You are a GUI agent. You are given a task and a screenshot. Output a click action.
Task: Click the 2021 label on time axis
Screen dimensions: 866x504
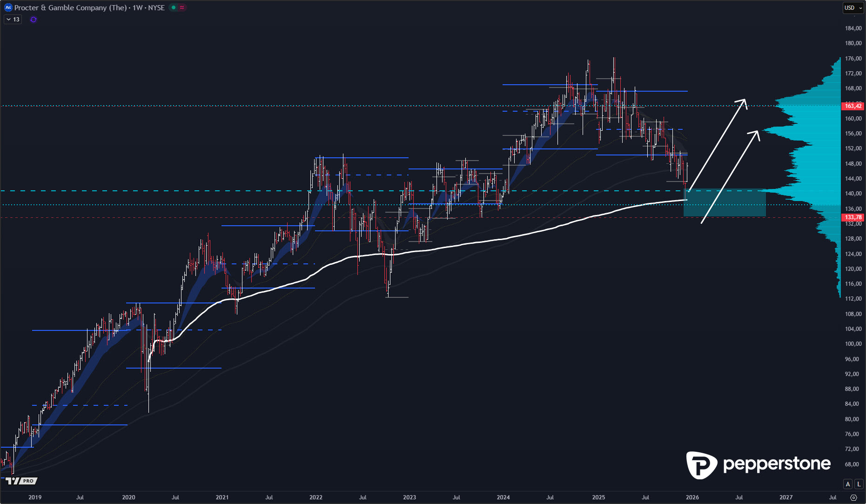coord(222,497)
